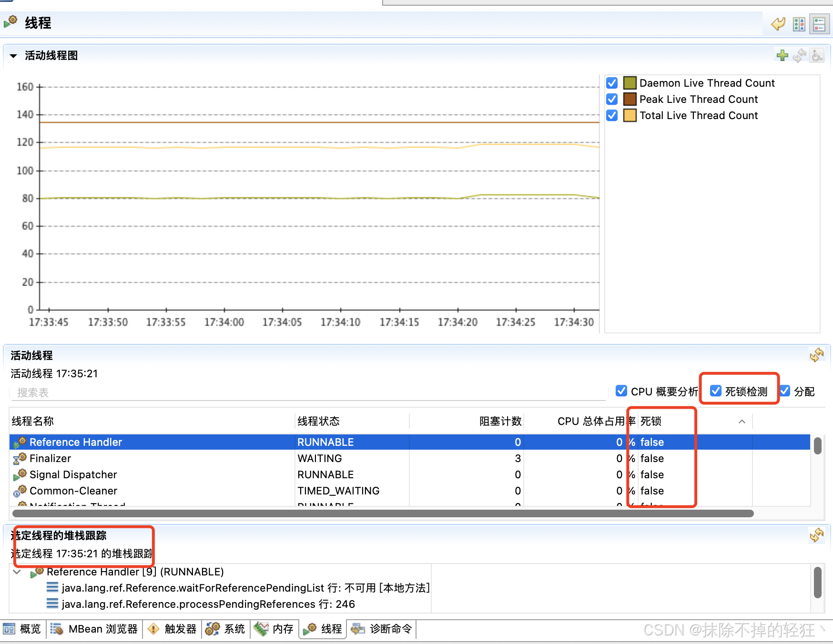
Task: Click the Total Live Thread Count color swatch
Action: [x=630, y=115]
